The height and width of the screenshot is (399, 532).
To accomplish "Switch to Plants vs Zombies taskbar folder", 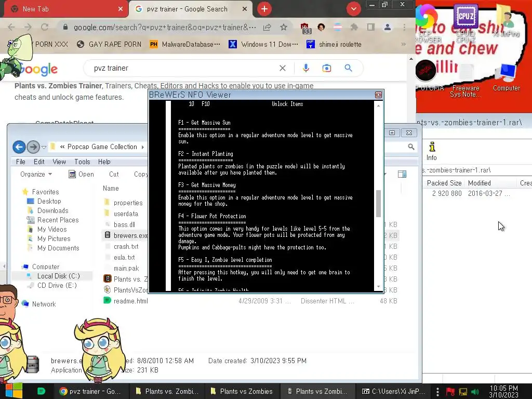I will (242, 391).
